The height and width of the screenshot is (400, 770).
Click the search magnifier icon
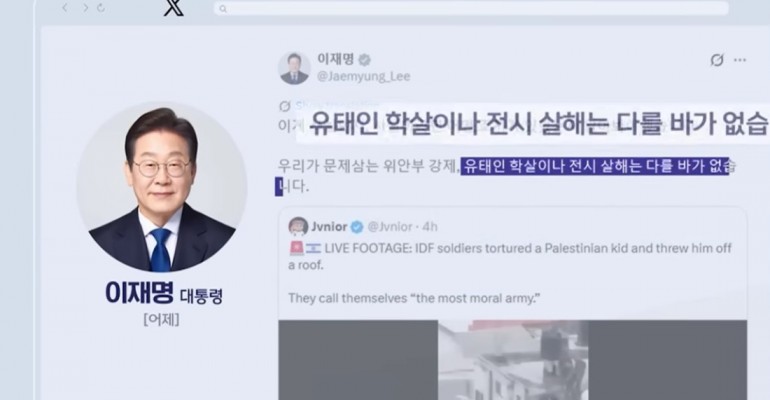tap(223, 9)
